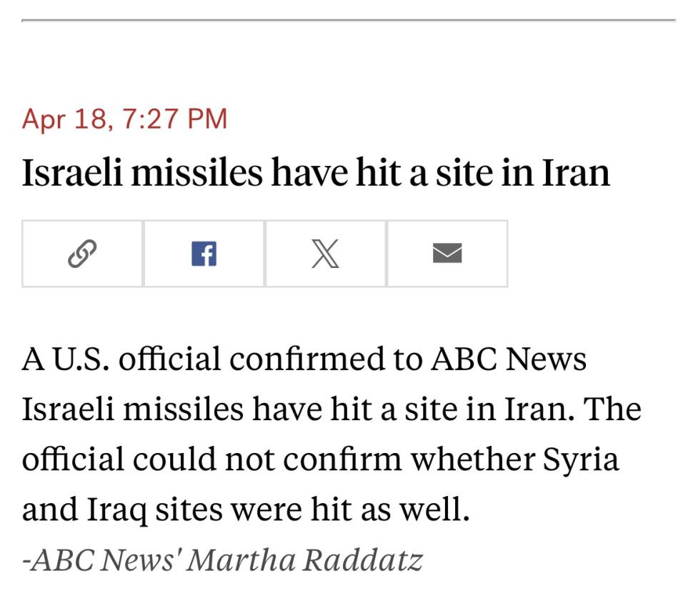Screen dimensions: 698x616
Task: Click the gray divider line above the post
Action: 349,20
